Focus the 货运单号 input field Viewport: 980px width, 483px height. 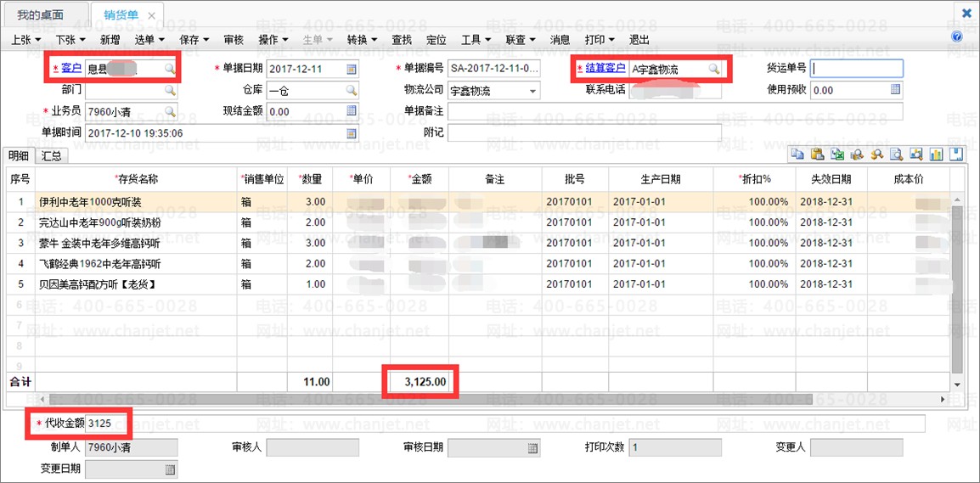coord(856,68)
